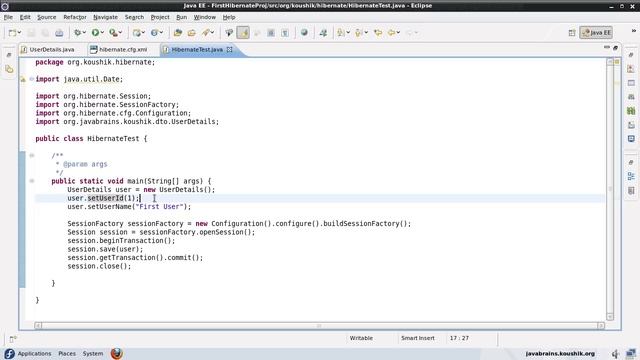Open Package Explorer fast view icon
This screenshot has width=640, height=360.
(x=9, y=69)
